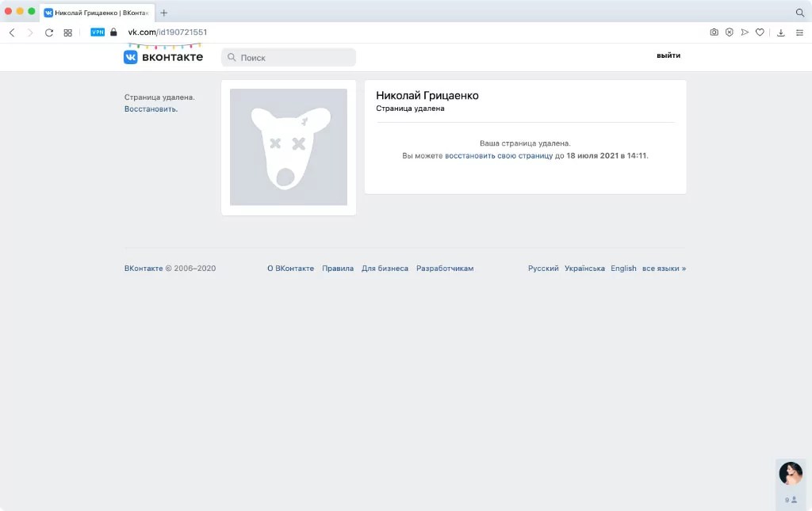The height and width of the screenshot is (511, 812).
Task: Click the browser forward arrow
Action: [x=30, y=32]
